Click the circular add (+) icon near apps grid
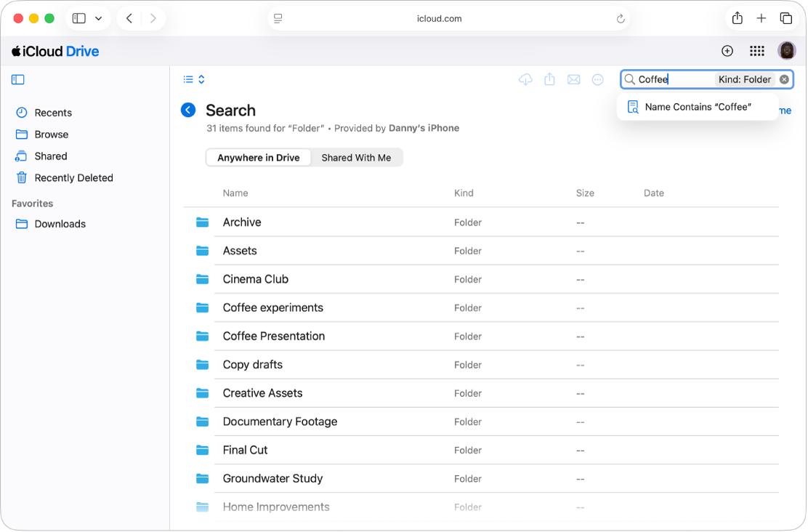This screenshot has height=532, width=808. (727, 51)
